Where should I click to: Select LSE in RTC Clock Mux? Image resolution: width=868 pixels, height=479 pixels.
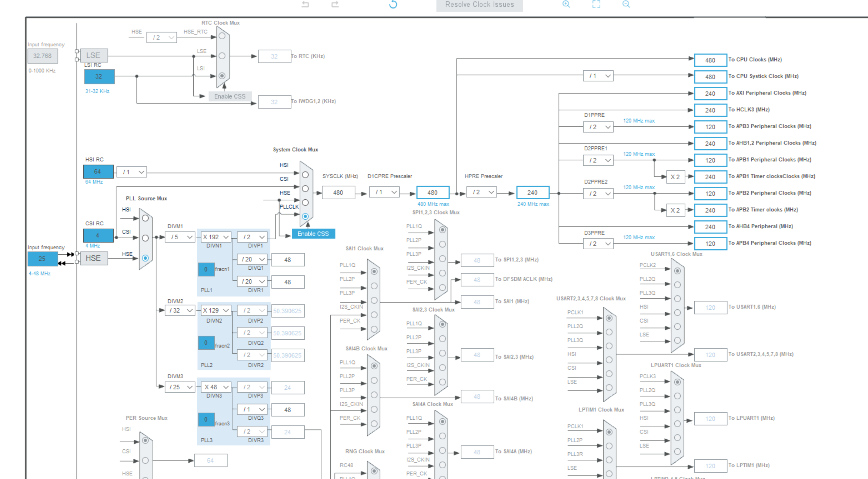222,56
